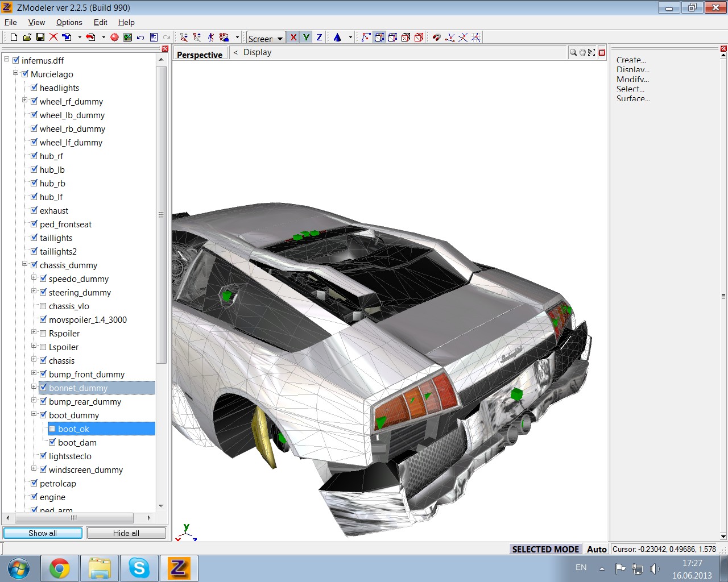Click the viewport hand pan icon
The height and width of the screenshot is (582, 728).
coord(582,52)
